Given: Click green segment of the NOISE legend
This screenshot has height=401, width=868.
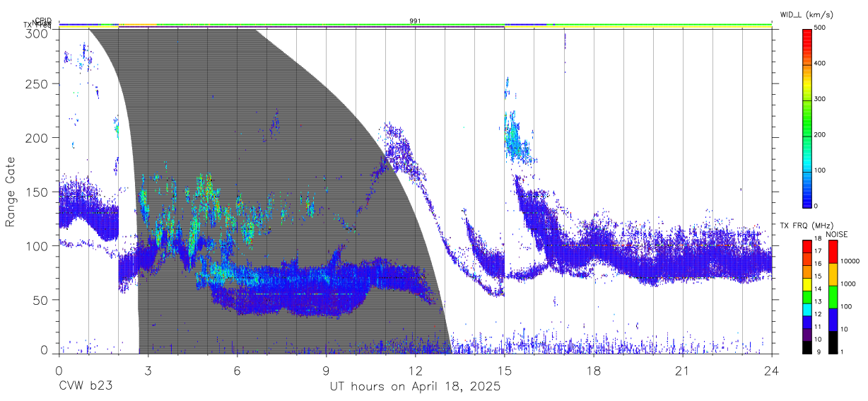Looking at the screenshot, I should (x=832, y=296).
